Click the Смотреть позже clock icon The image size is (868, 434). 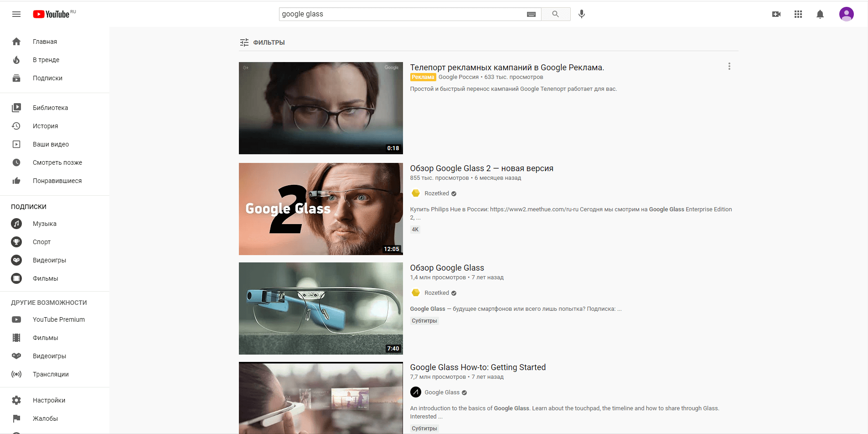[x=16, y=162]
